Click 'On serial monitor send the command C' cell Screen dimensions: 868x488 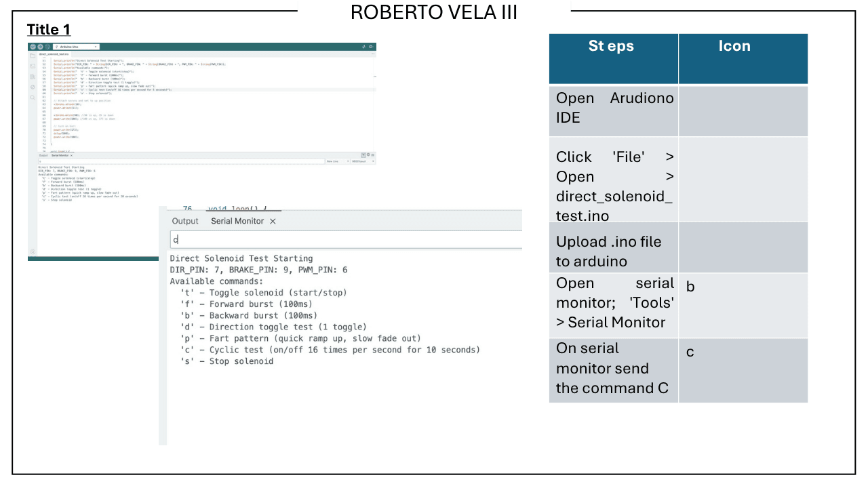(614, 371)
